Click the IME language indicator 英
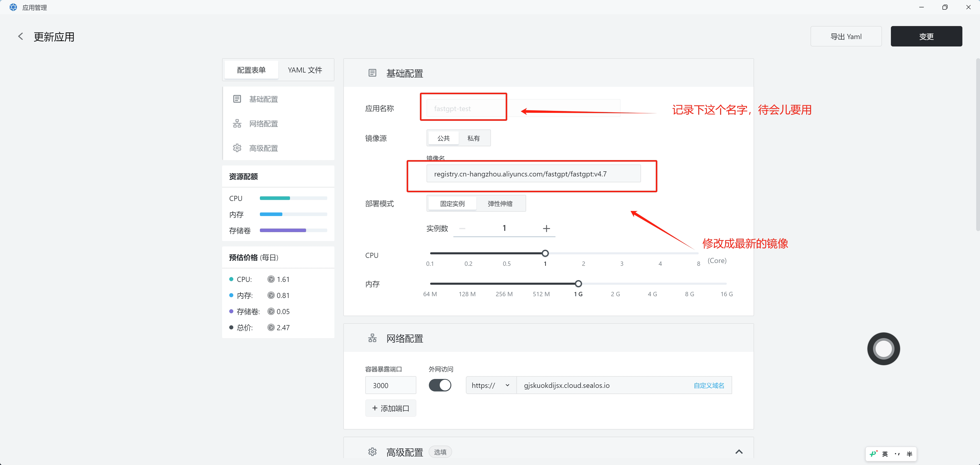 click(x=885, y=454)
